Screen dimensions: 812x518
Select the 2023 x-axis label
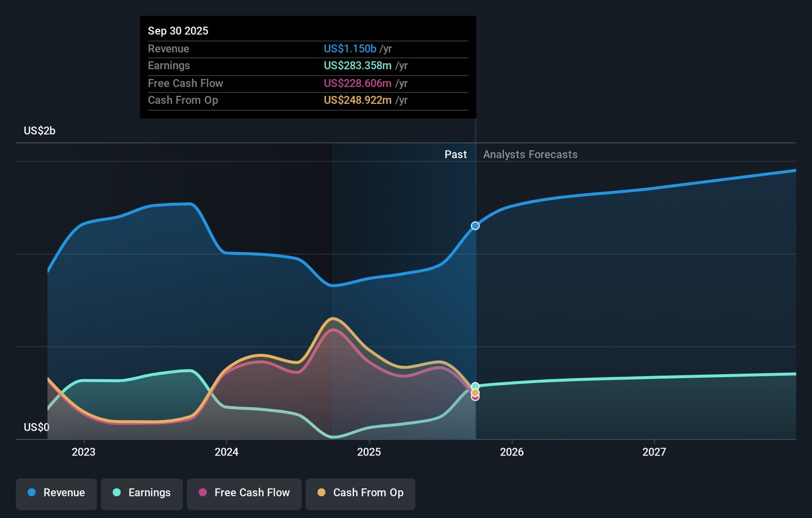point(83,452)
